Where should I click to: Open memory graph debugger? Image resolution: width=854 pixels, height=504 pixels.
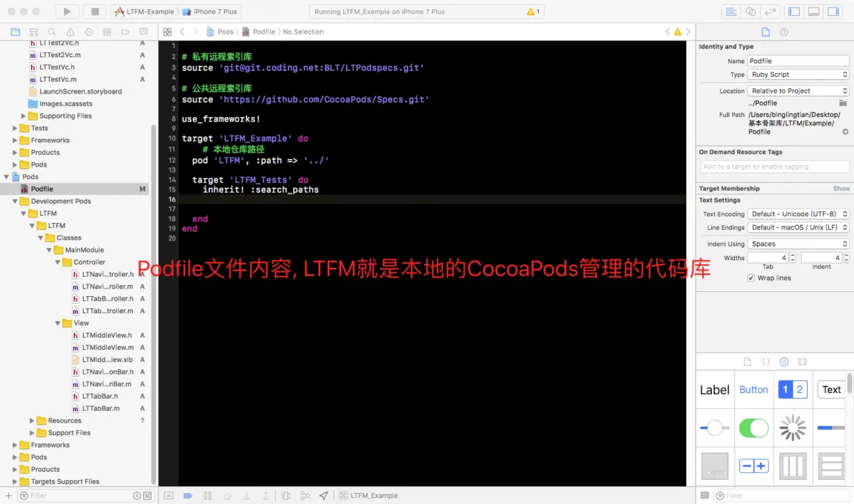[x=304, y=496]
